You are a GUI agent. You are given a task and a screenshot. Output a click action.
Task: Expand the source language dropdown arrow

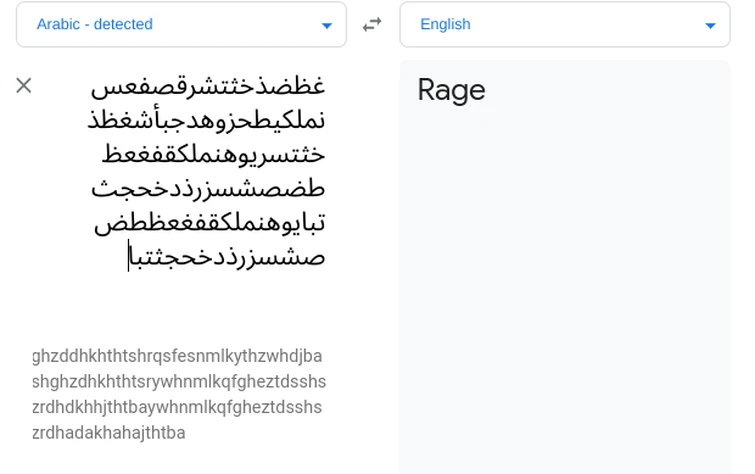tap(326, 26)
